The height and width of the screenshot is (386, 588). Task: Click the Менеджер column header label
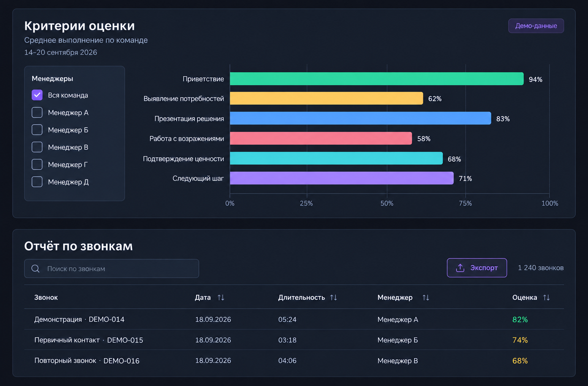click(395, 297)
